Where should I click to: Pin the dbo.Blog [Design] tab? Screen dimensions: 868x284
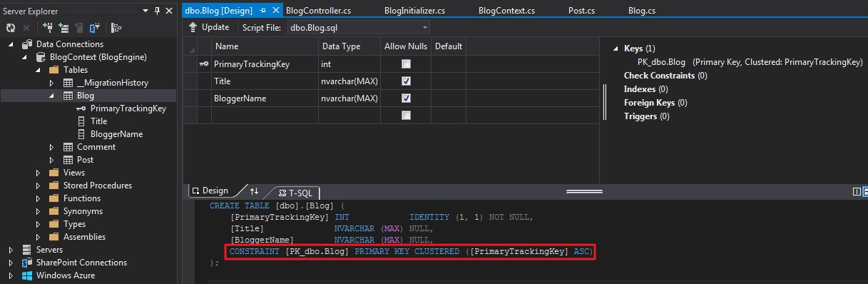click(262, 11)
